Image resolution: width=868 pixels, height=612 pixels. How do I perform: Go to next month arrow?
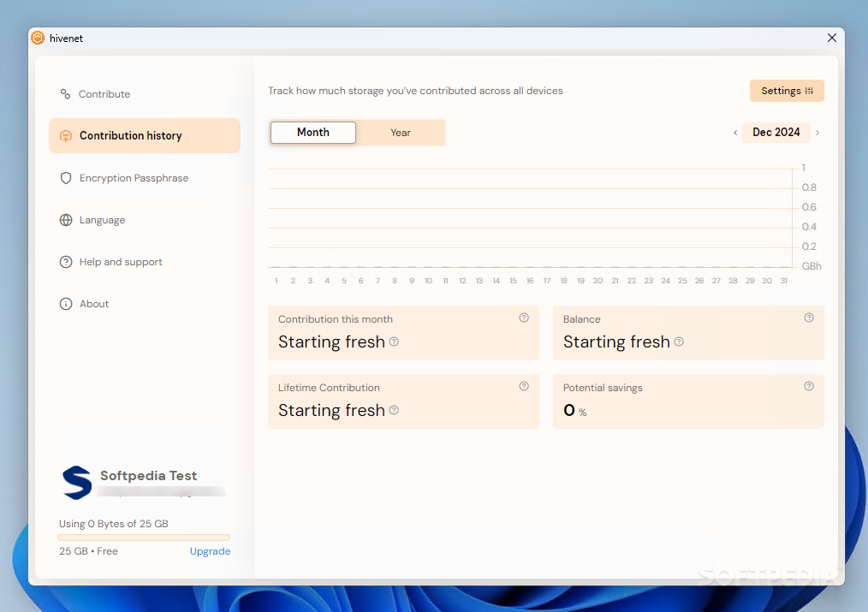pyautogui.click(x=817, y=133)
